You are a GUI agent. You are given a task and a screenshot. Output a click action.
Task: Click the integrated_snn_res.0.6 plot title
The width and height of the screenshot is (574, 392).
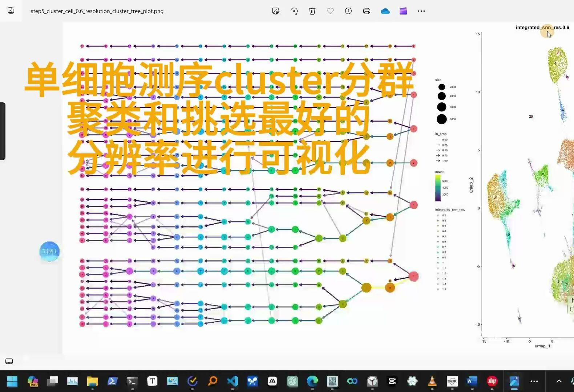542,28
